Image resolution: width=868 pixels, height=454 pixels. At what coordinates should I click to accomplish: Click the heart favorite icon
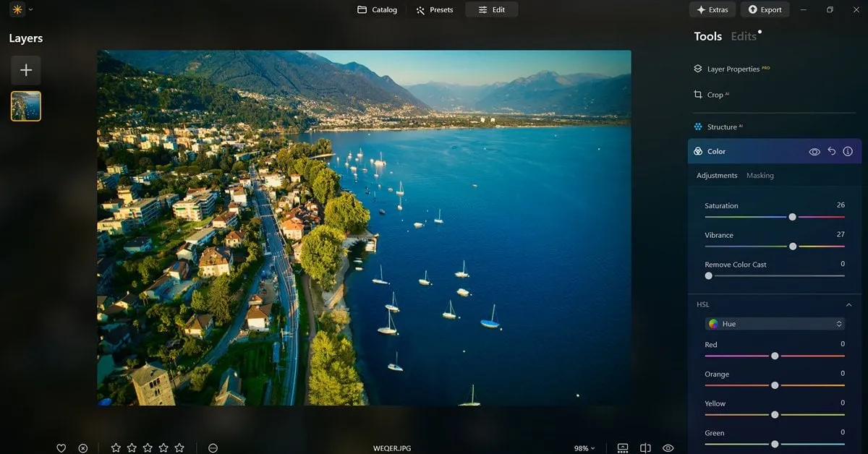61,448
